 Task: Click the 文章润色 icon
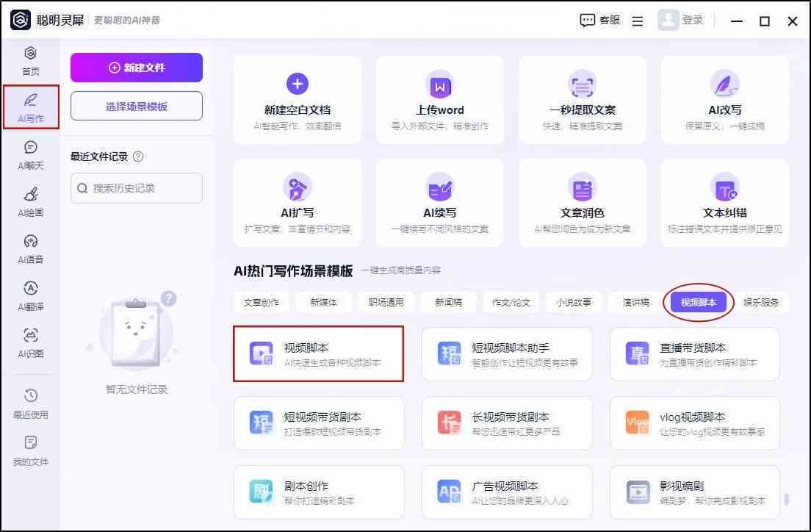pyautogui.click(x=583, y=188)
